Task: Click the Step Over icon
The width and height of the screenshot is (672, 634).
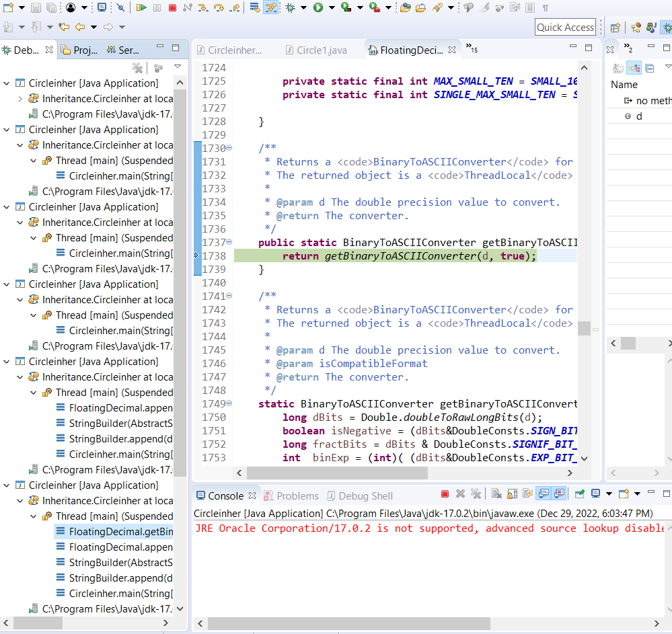Action: click(x=219, y=8)
